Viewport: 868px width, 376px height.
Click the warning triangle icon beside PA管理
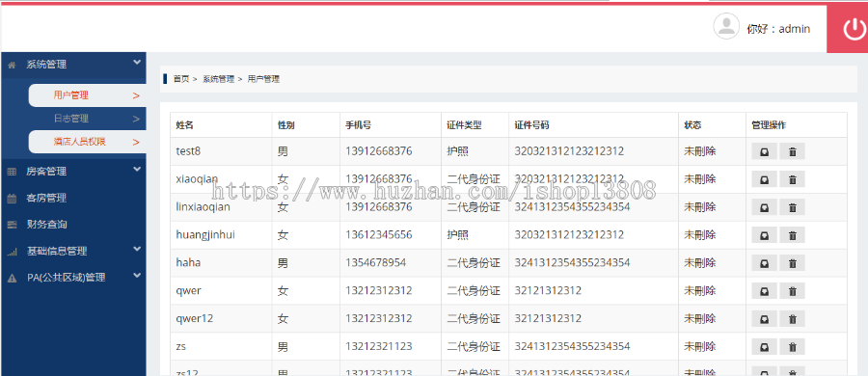coord(12,278)
